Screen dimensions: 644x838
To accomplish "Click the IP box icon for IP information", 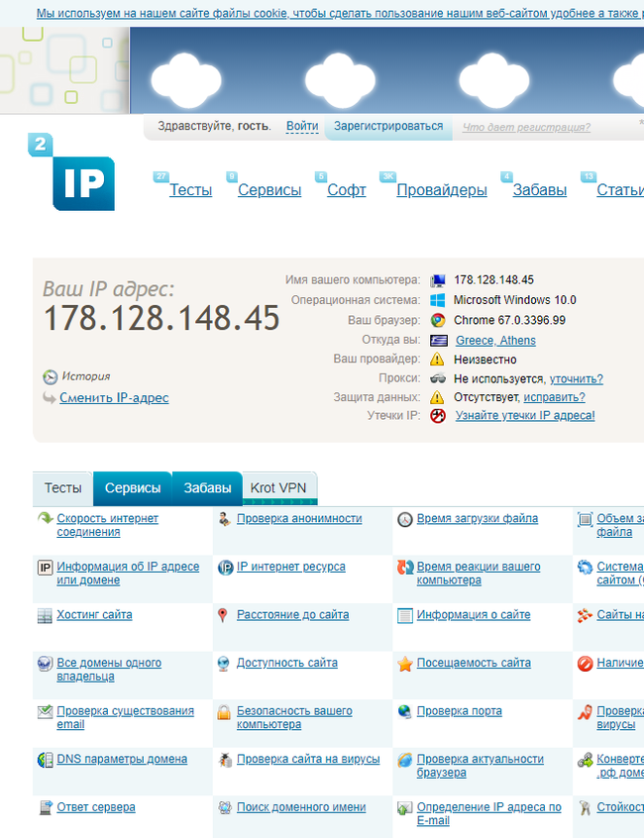I will click(x=45, y=567).
